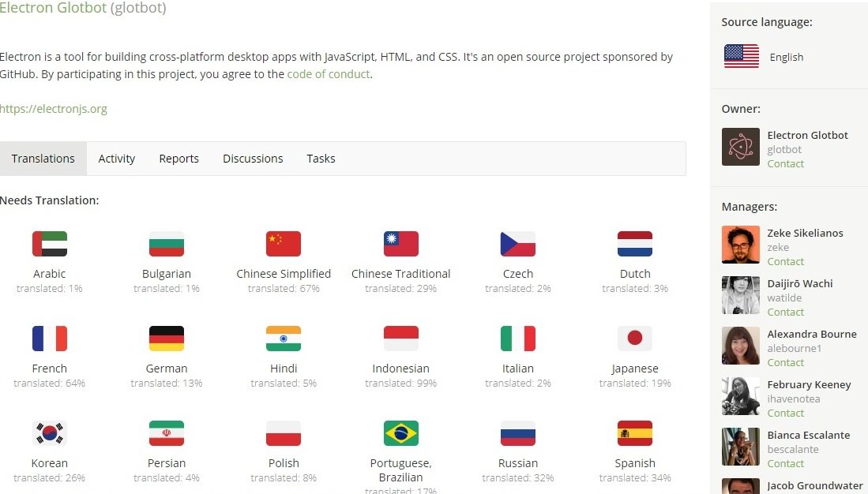The image size is (868, 494).
Task: Open Electron Glotbot owner avatar
Action: click(741, 147)
